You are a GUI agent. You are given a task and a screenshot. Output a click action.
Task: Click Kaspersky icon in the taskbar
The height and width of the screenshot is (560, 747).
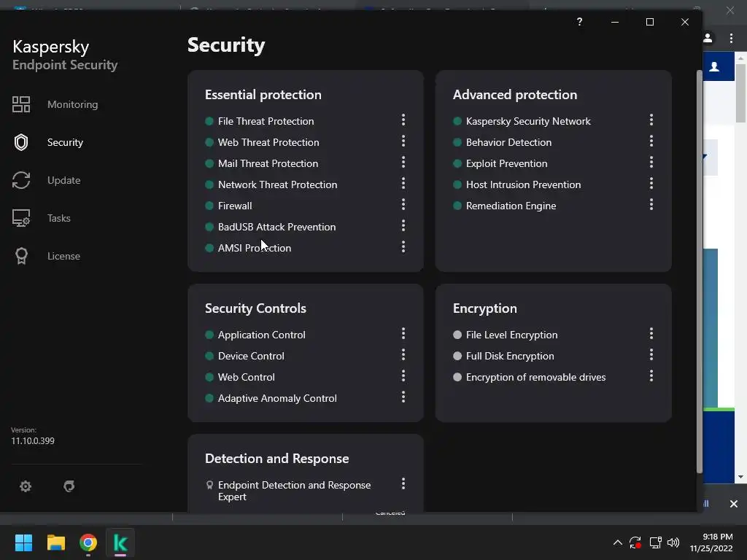pyautogui.click(x=120, y=542)
